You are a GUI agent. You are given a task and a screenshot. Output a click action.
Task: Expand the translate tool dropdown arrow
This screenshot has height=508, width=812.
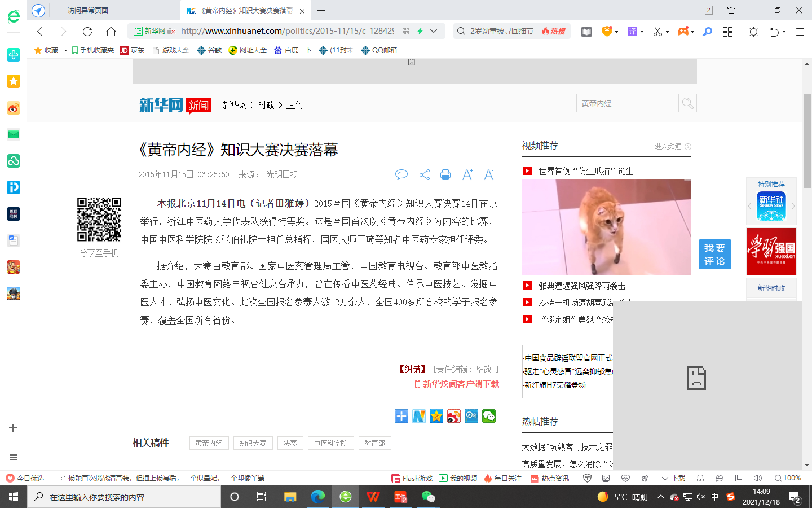coord(642,32)
